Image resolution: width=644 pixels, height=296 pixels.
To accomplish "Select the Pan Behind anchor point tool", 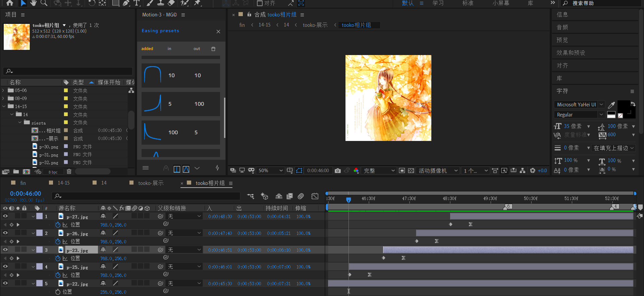I will tap(102, 3).
